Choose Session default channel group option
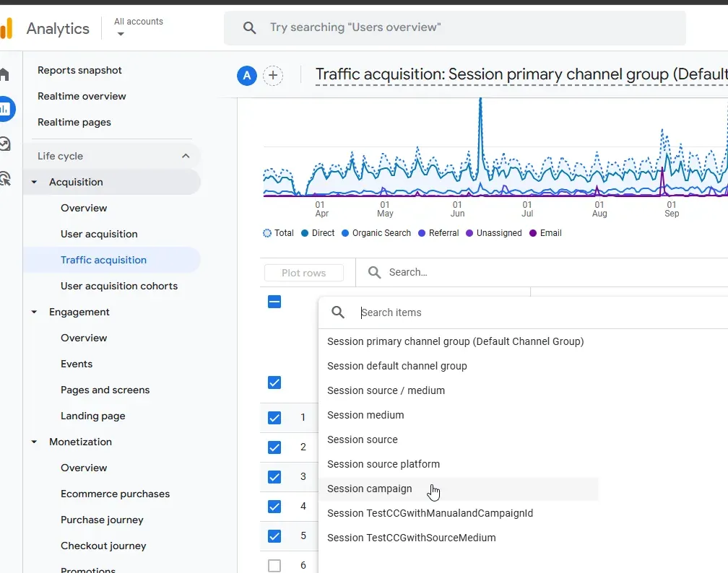The height and width of the screenshot is (573, 728). pyautogui.click(x=397, y=366)
